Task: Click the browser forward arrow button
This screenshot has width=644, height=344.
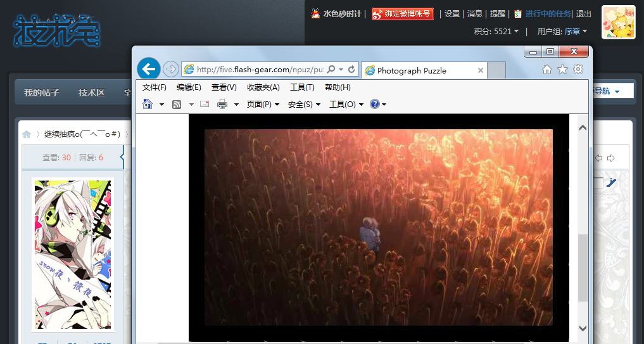Action: (x=170, y=69)
